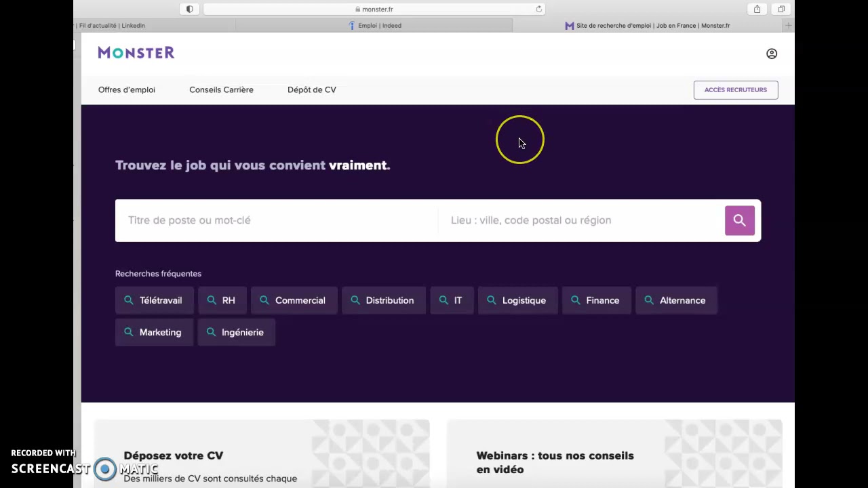Switch to the Emploi | Indeed tab

point(374,26)
